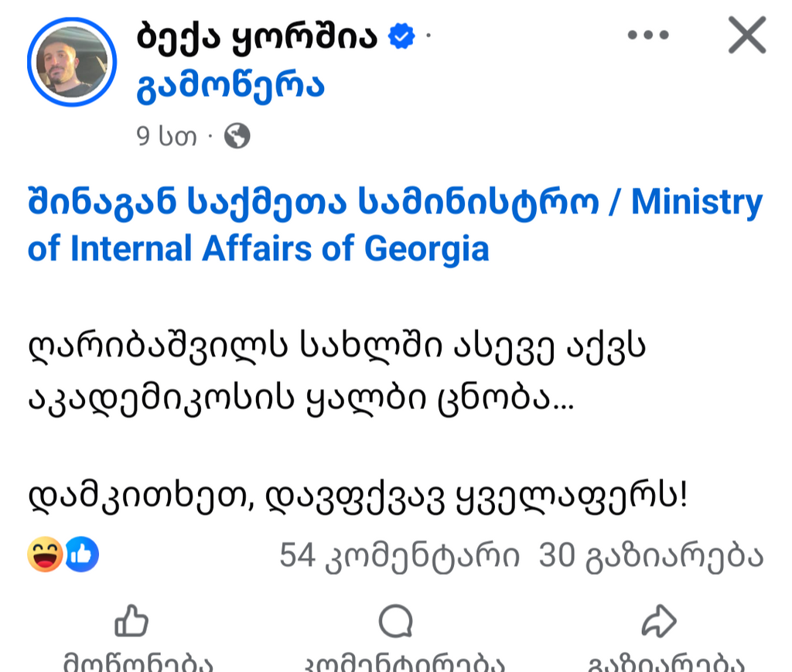The image size is (792, 672).
Task: Close the post with the X icon
Action: (x=746, y=36)
